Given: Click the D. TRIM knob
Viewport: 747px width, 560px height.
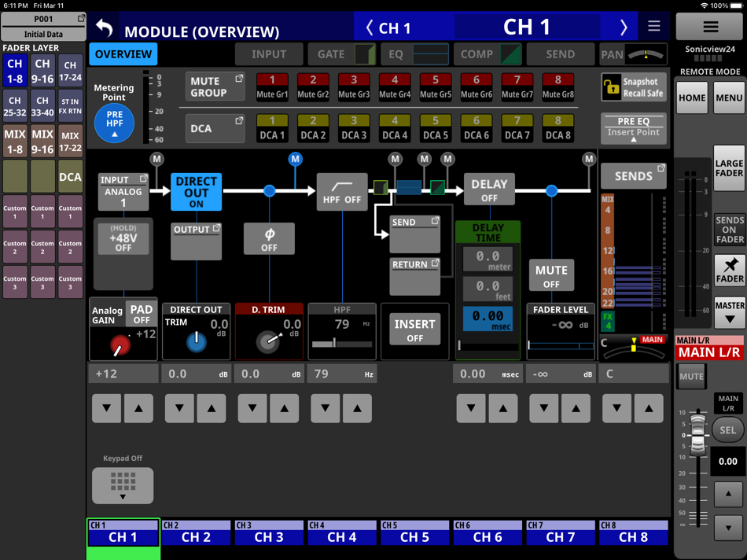Looking at the screenshot, I should [269, 341].
